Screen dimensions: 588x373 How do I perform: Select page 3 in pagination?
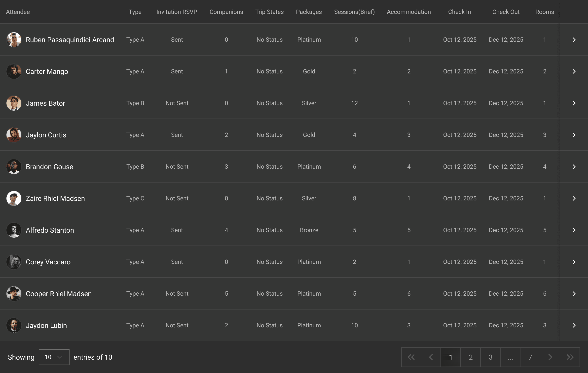(x=490, y=357)
